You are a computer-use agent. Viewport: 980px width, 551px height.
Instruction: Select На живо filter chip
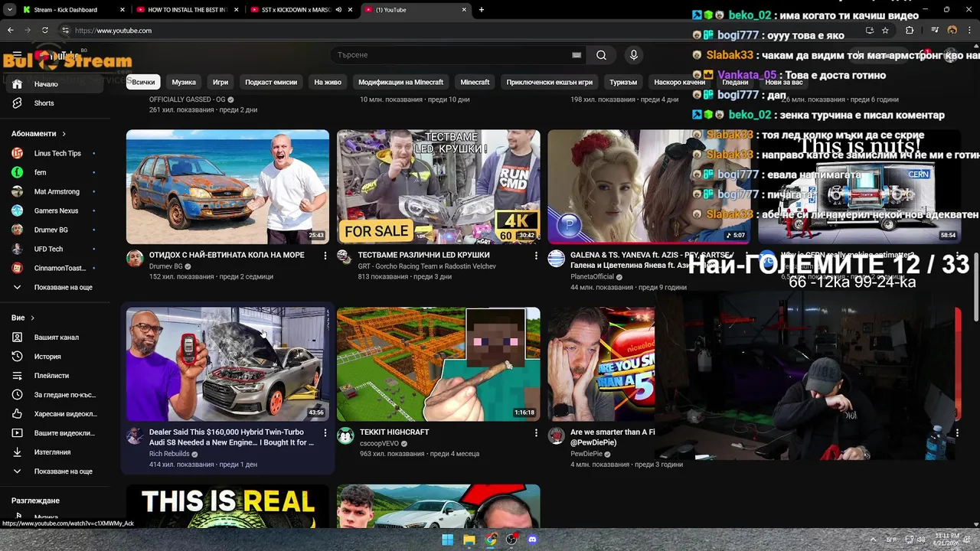coord(328,82)
